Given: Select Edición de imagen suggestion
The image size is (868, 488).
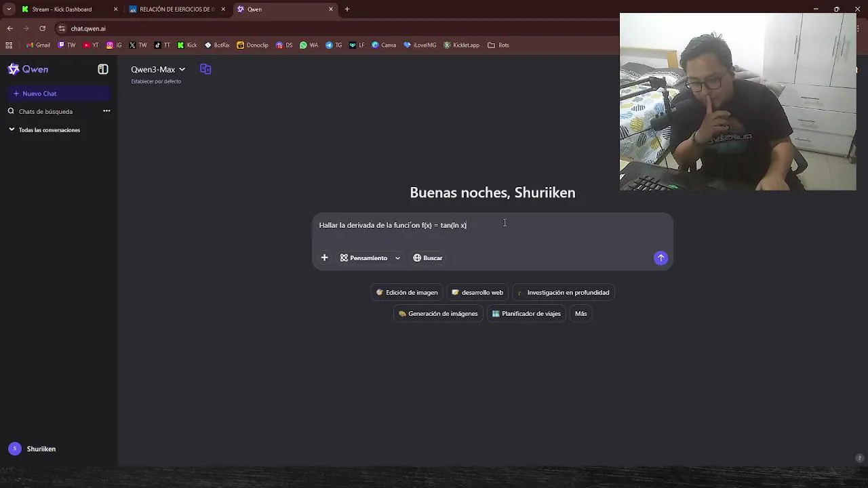Looking at the screenshot, I should pyautogui.click(x=407, y=293).
